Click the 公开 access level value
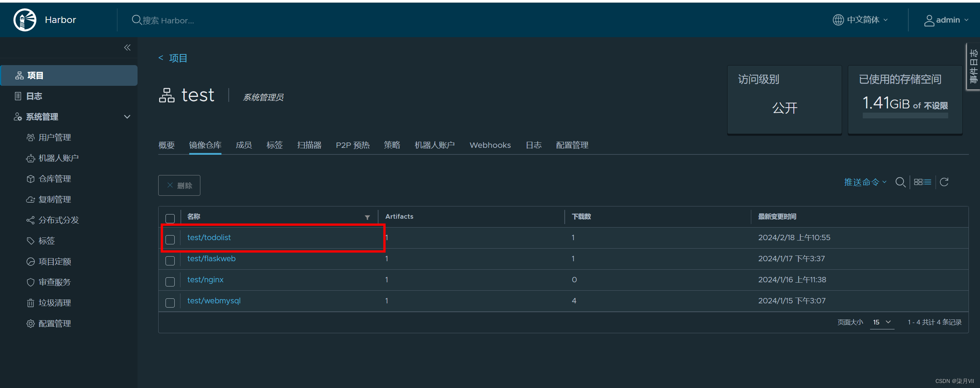Screen dimensions: 980x388 click(x=785, y=108)
